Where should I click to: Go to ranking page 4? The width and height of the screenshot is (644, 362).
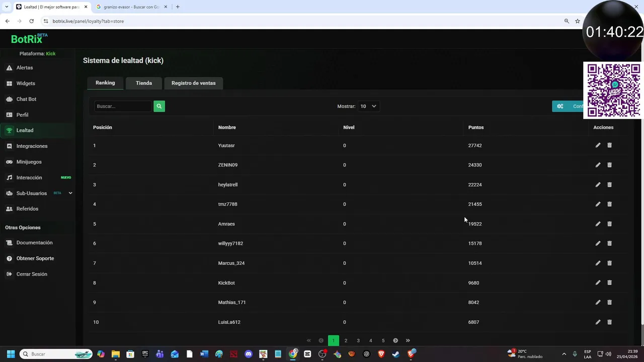coord(371,340)
